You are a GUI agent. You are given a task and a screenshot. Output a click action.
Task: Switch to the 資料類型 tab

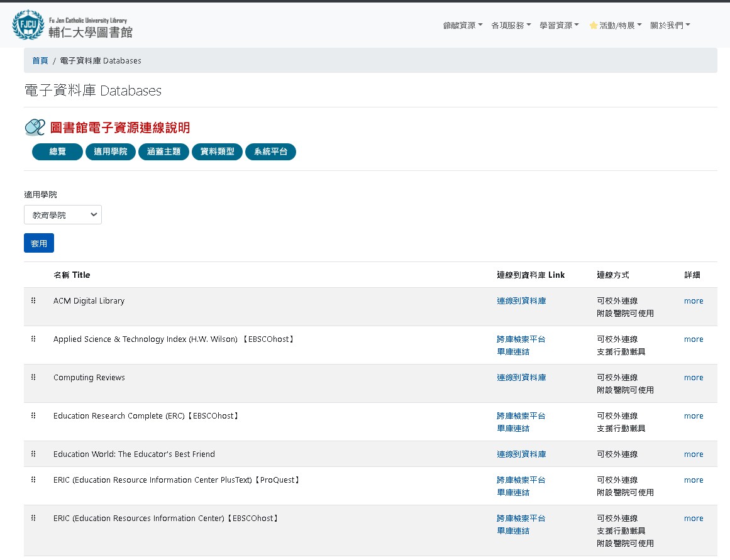[217, 151]
